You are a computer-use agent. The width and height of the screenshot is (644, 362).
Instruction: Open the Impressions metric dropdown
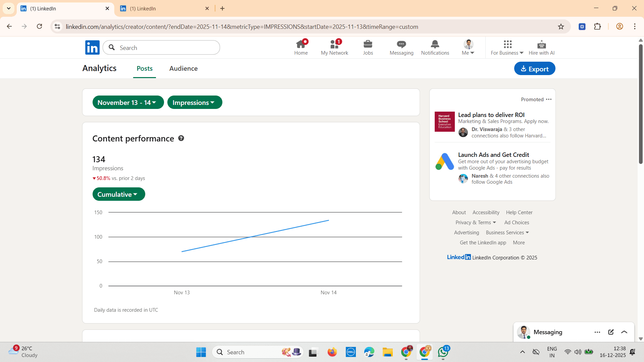pos(195,103)
